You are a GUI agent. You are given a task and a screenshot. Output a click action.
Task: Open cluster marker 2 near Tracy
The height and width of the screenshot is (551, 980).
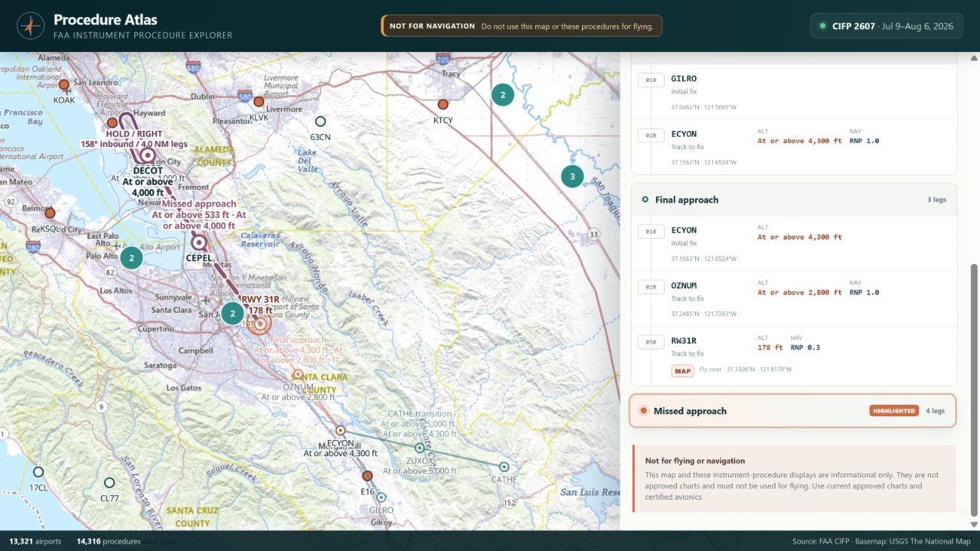502,95
